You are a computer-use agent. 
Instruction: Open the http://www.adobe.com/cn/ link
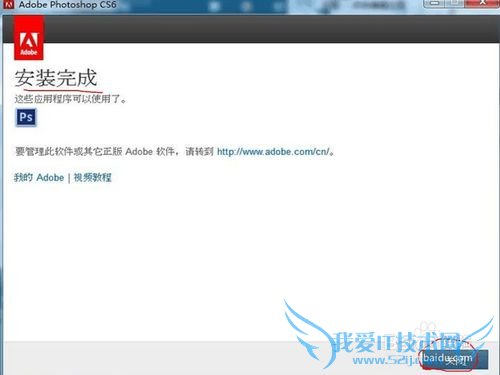click(273, 152)
